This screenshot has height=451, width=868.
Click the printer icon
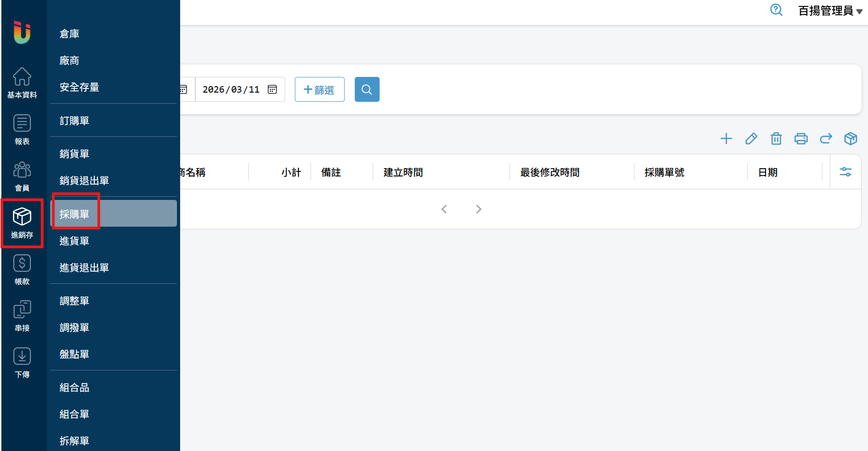click(x=801, y=139)
